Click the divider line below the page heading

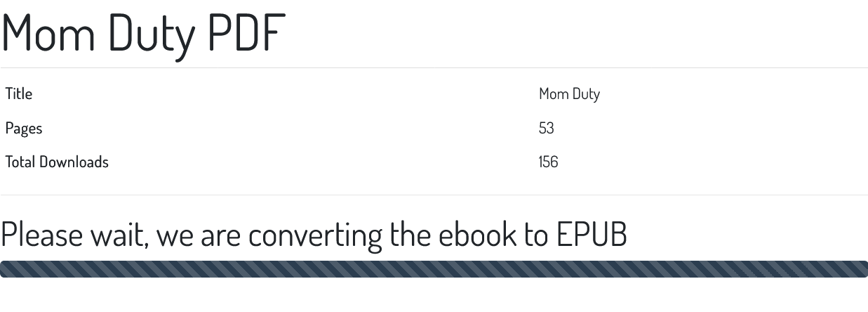click(434, 68)
